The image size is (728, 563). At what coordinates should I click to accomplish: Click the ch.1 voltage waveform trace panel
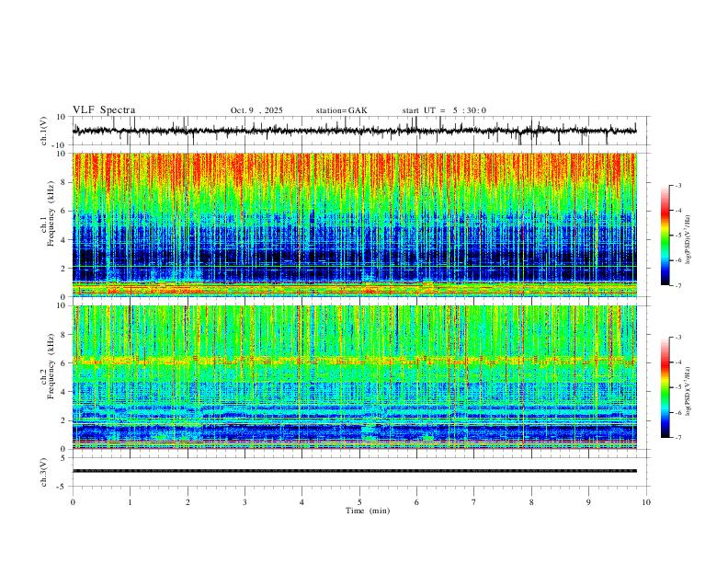[x=359, y=131]
